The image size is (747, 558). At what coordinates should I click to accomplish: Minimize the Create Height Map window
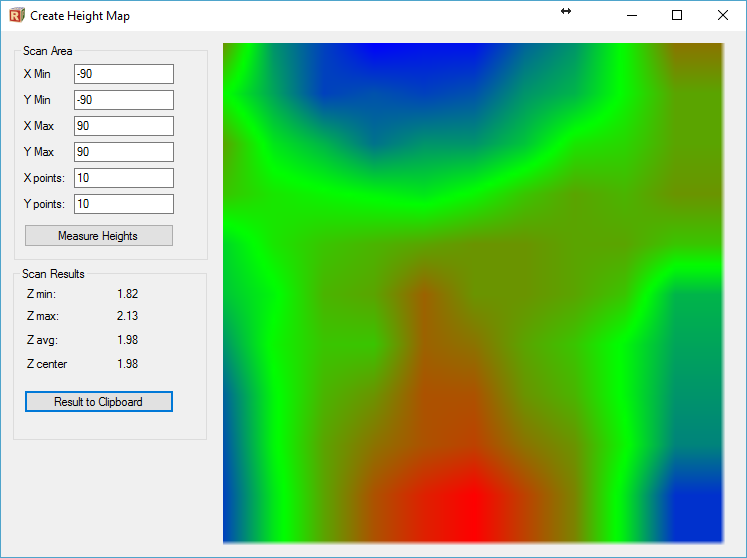click(x=631, y=15)
